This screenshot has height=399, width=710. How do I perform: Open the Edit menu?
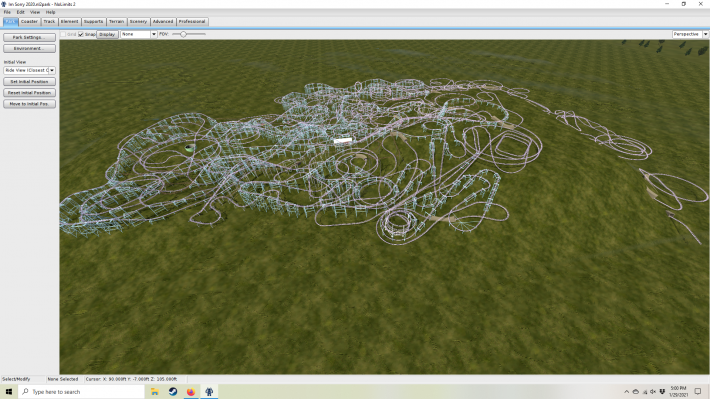tap(20, 12)
